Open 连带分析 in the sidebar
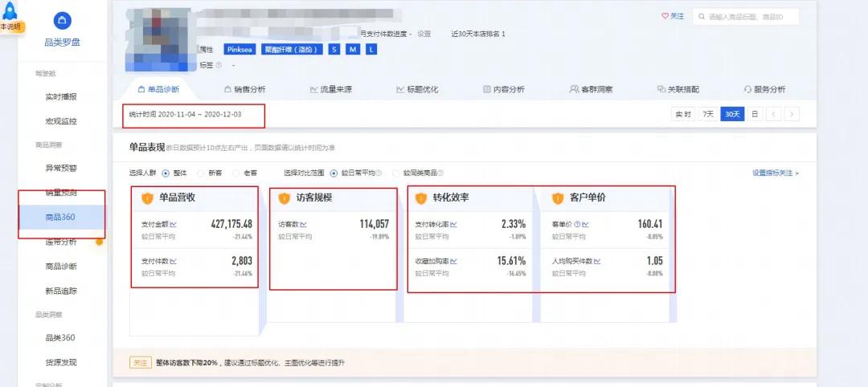This screenshot has height=387, width=868. (61, 242)
